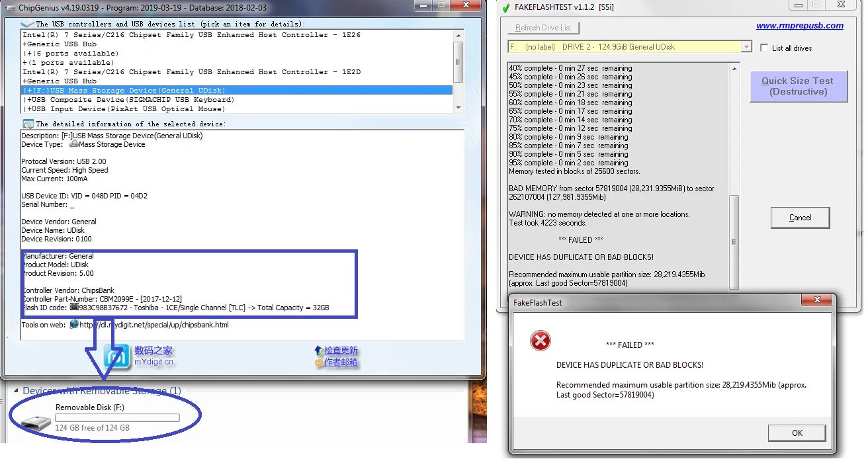Close the FakeFlashTest error dialog

(x=818, y=301)
